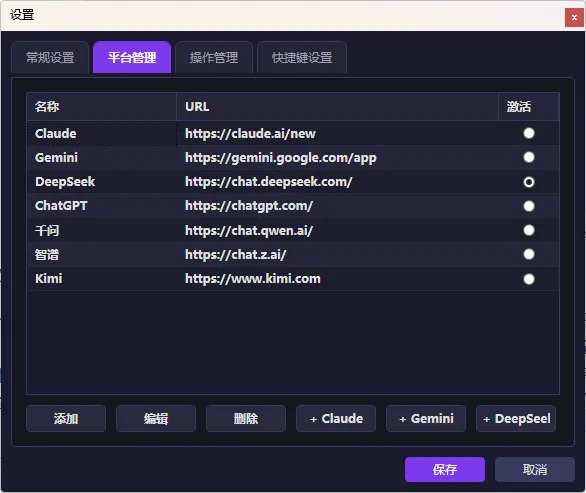Viewport: 586px width, 493px height.
Task: Select the 平台管理 tab
Action: pos(132,58)
